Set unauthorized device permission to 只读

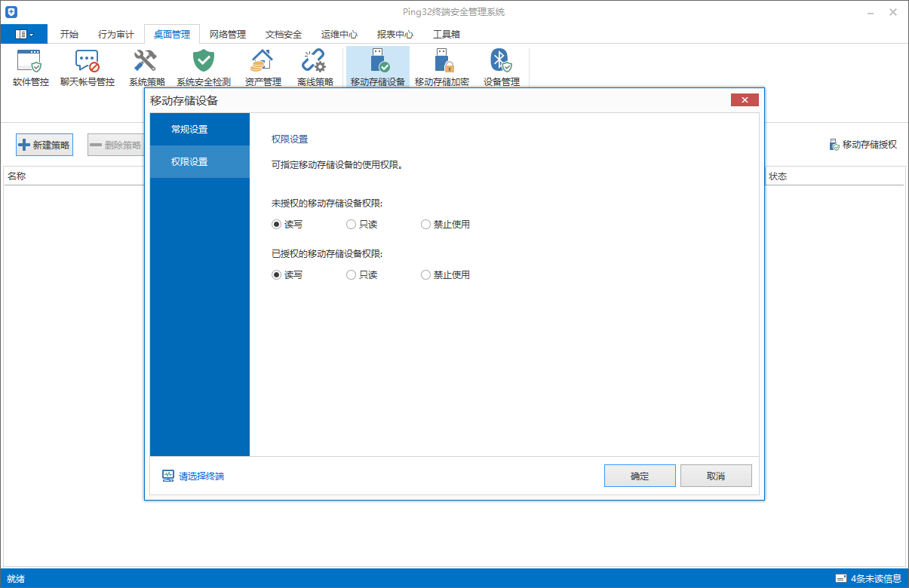[361, 225]
